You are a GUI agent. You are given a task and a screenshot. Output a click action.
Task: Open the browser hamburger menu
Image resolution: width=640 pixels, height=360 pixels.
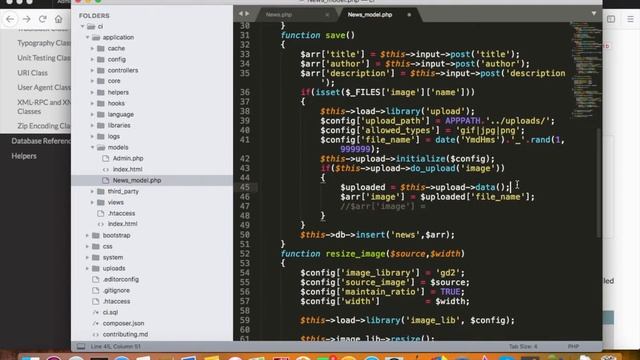pyautogui.click(x=630, y=19)
